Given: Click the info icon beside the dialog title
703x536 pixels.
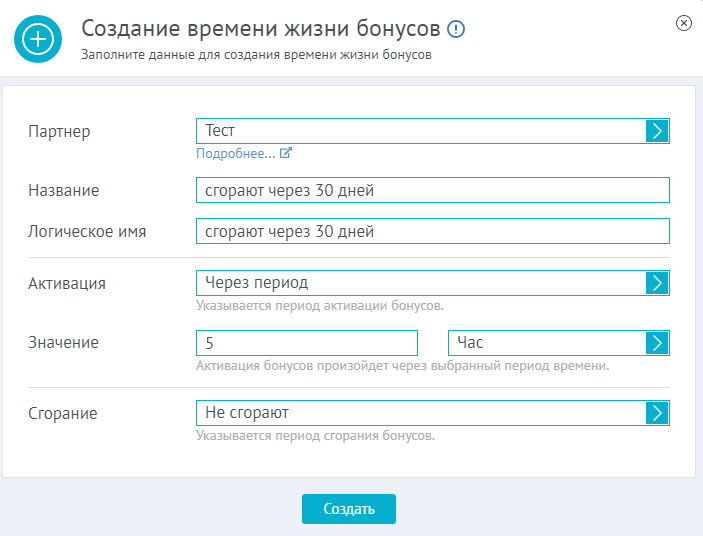Looking at the screenshot, I should click(x=456, y=29).
